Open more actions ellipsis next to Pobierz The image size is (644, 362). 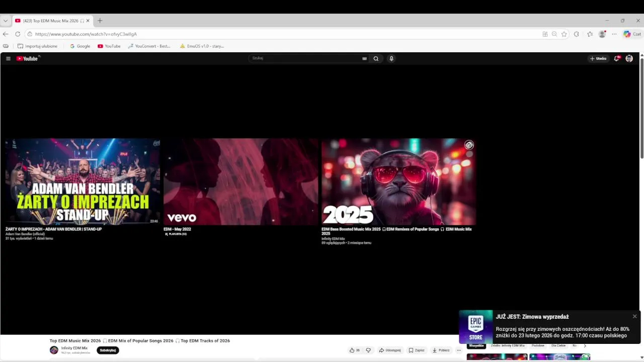coord(459,350)
